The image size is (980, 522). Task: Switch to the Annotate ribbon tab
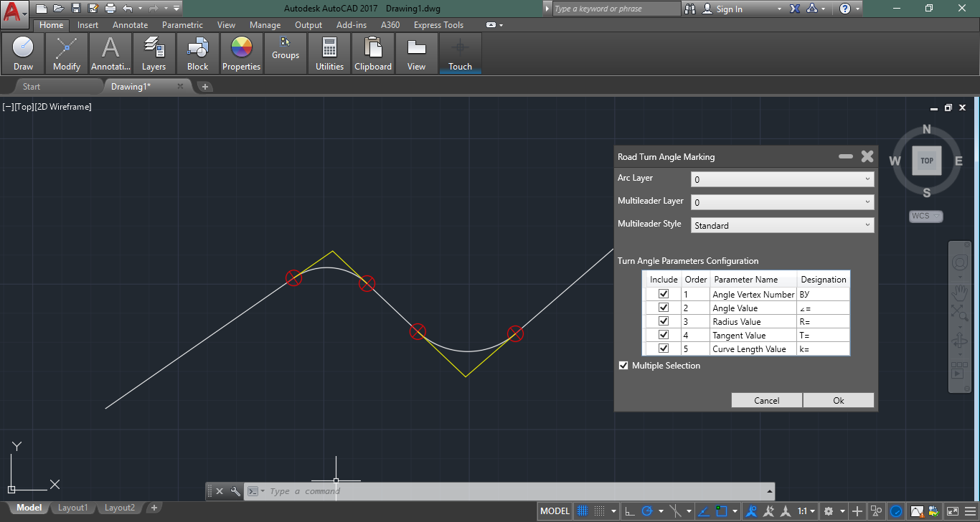click(x=130, y=25)
